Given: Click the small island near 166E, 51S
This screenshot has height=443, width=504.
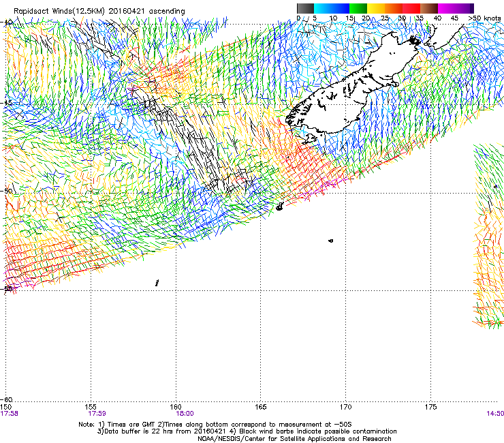Looking at the screenshot, I should click(x=279, y=207).
